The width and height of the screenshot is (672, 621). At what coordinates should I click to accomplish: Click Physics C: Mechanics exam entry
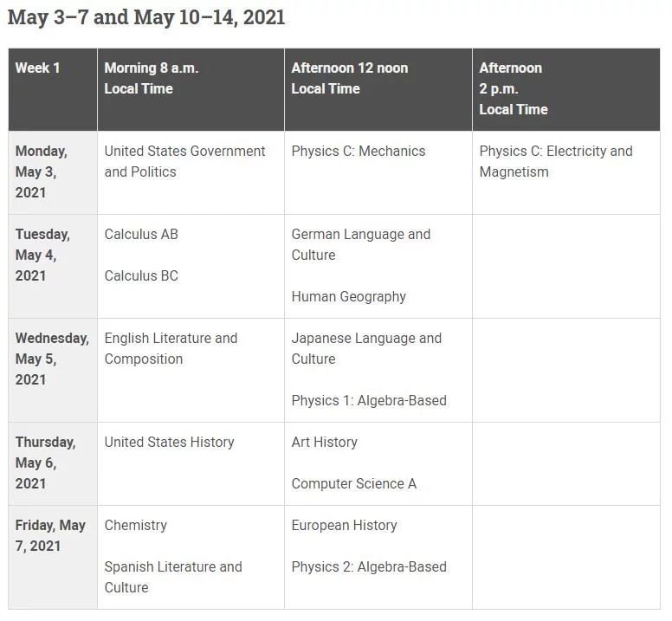[x=359, y=152]
